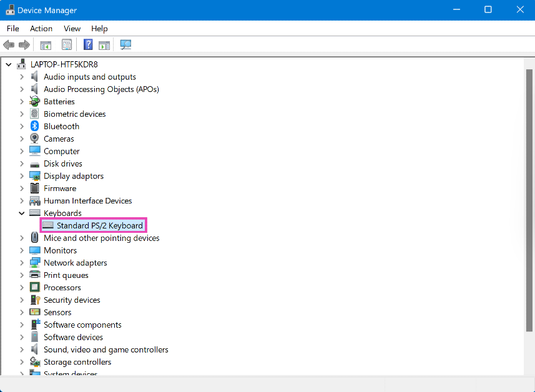Image resolution: width=535 pixels, height=392 pixels.
Task: Click the Back arrow in toolbar
Action: [x=9, y=45]
